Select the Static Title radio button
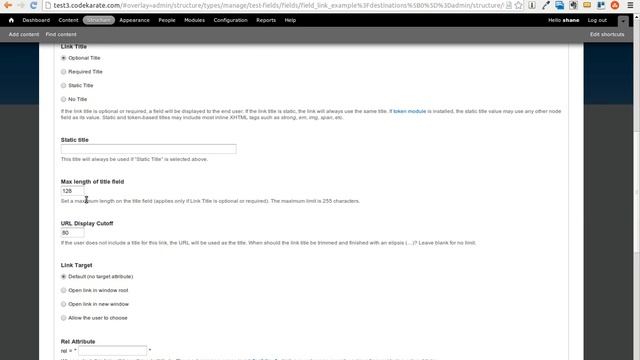Viewport: 640px width, 360px height. 63,86
